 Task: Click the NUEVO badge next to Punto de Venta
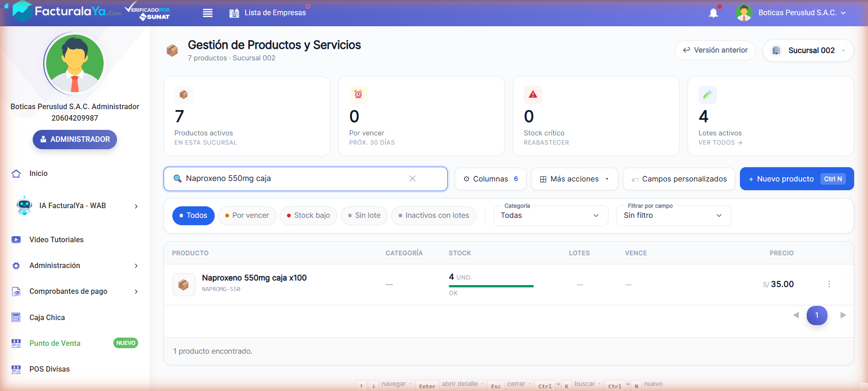(x=126, y=343)
